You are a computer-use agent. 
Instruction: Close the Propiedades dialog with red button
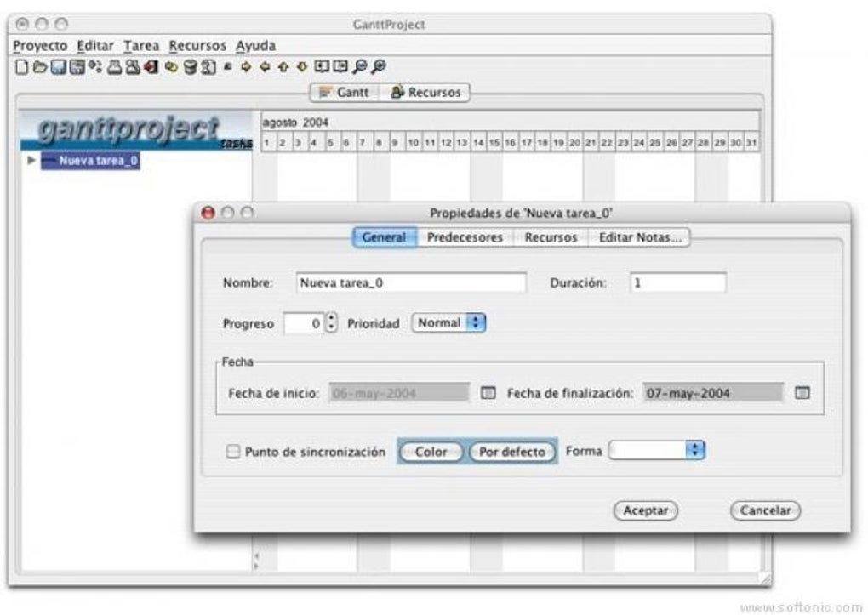tap(208, 213)
